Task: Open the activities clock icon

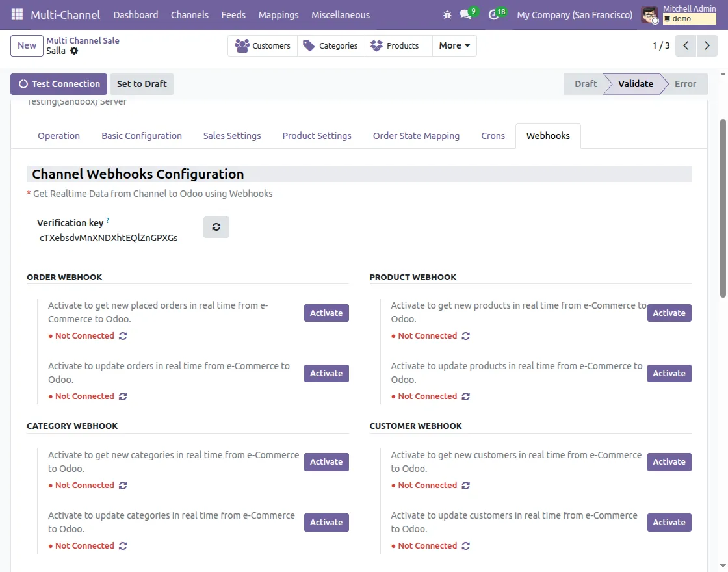Action: [495, 14]
